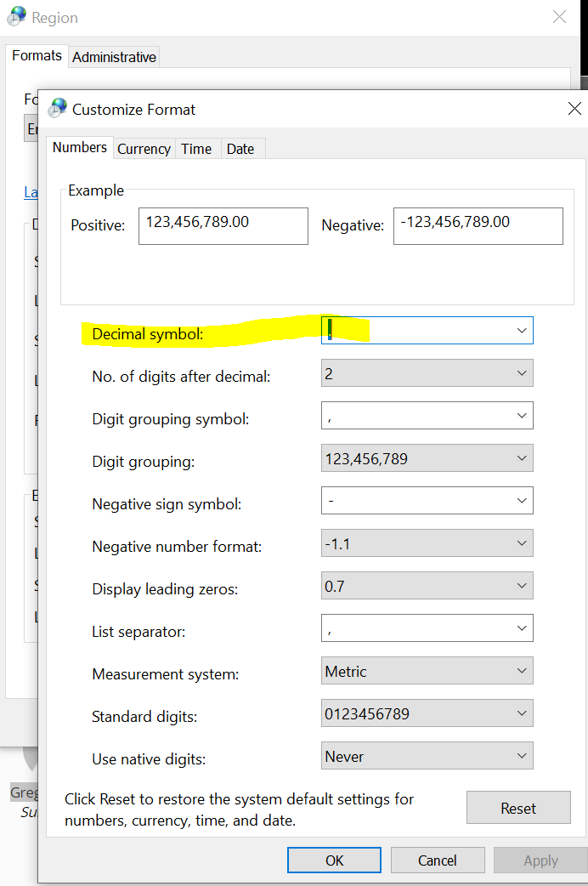This screenshot has width=588, height=886.
Task: Click the Region window globe icon
Action: [16, 16]
